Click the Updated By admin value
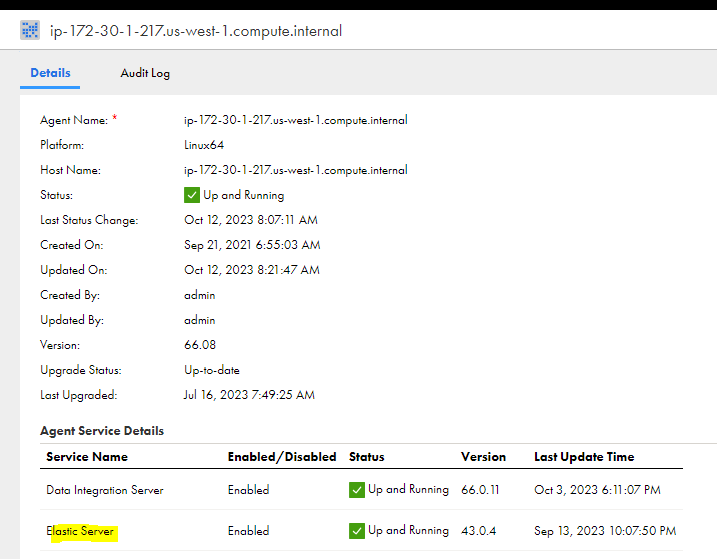717x559 pixels. (x=199, y=320)
